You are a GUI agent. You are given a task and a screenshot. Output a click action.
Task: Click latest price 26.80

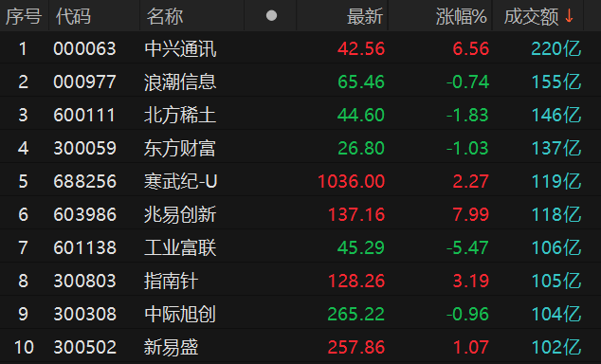361,148
